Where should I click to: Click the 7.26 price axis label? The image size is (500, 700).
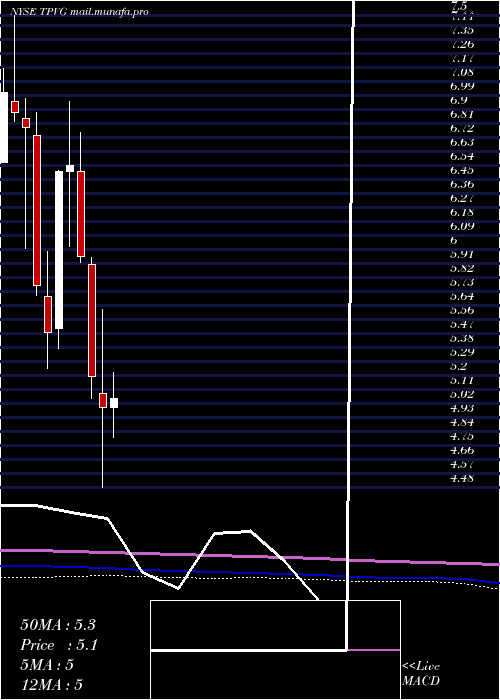click(462, 45)
